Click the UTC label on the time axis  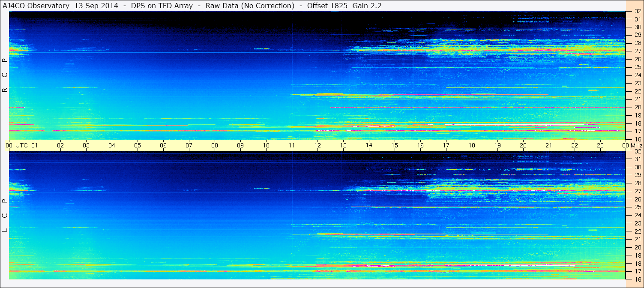pyautogui.click(x=21, y=145)
